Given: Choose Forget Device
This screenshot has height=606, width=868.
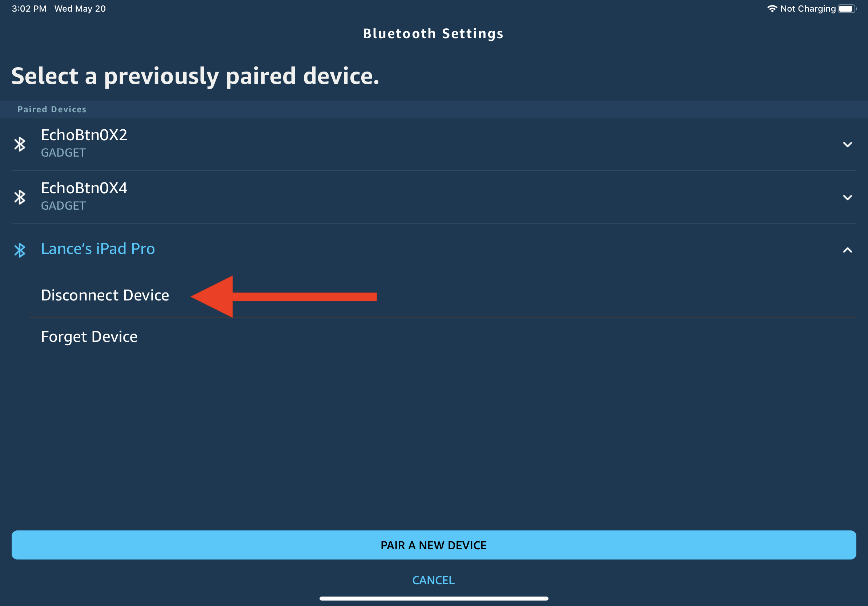Looking at the screenshot, I should click(89, 337).
